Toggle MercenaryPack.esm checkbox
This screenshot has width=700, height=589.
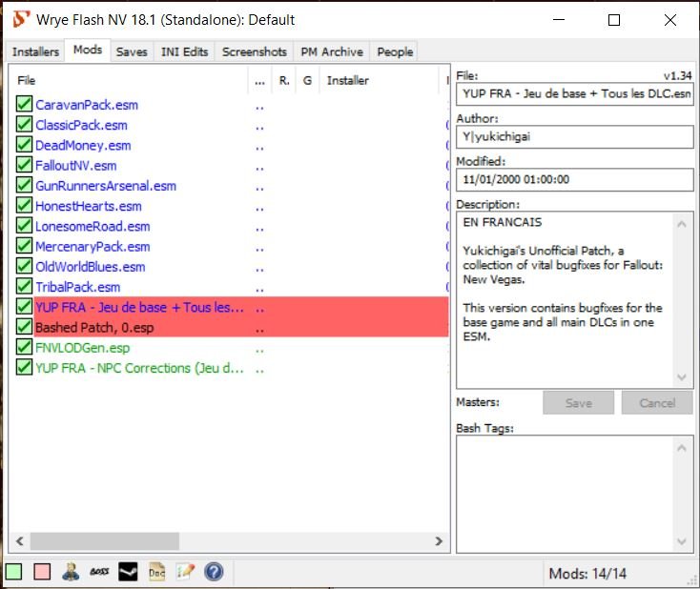[x=24, y=246]
